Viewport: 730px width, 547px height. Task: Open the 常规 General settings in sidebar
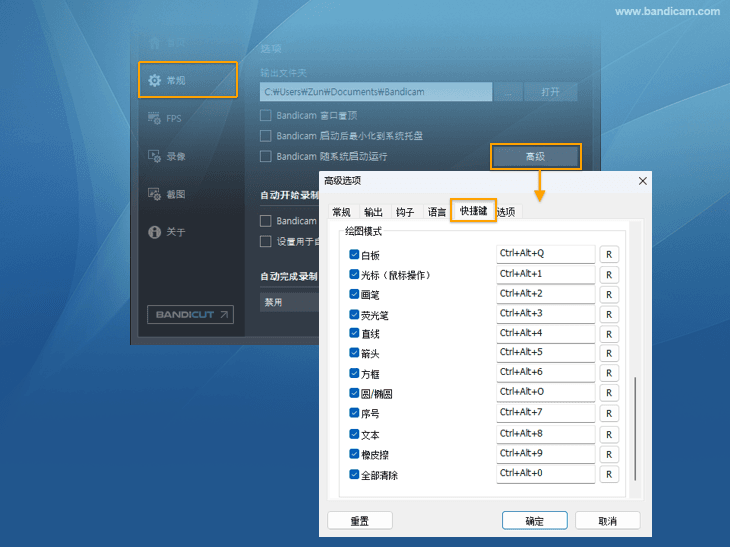coord(188,80)
